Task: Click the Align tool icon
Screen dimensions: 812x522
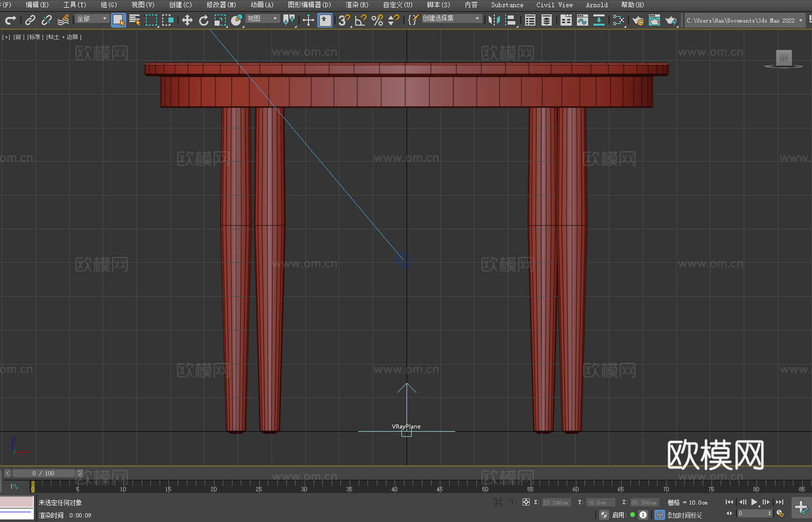Action: [511, 20]
